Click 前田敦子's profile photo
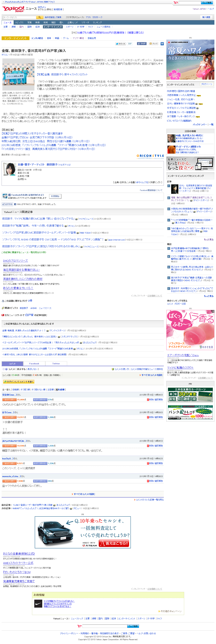 [10, 169]
